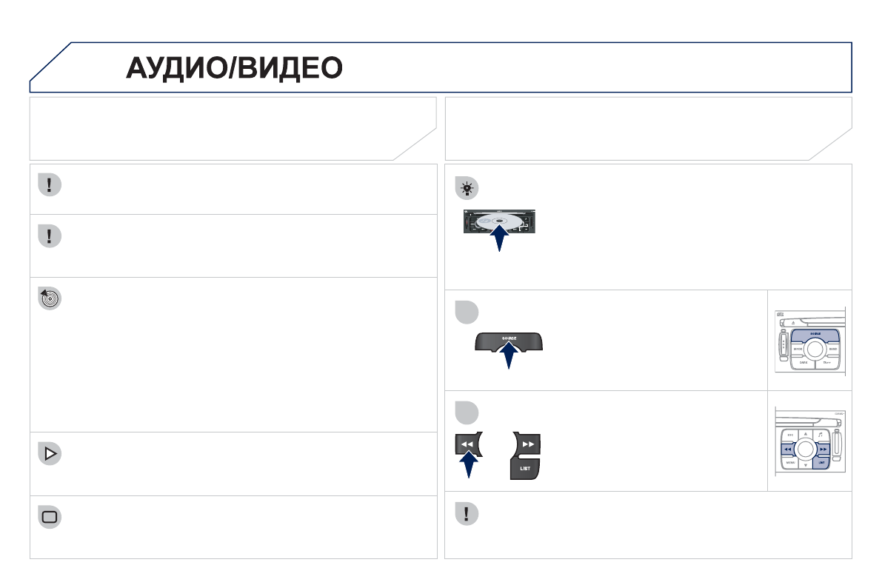Click the ESC key in lower diagram
The width and height of the screenshot is (882, 588).
pos(789,435)
